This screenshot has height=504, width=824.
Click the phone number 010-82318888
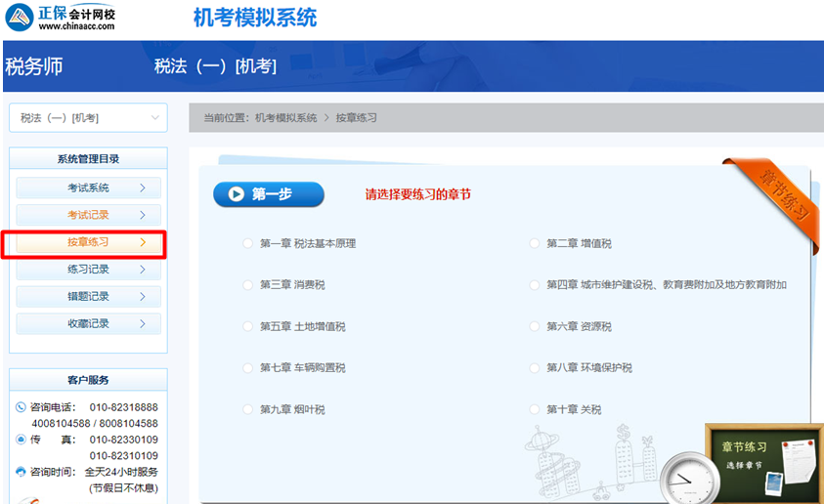tap(123, 407)
